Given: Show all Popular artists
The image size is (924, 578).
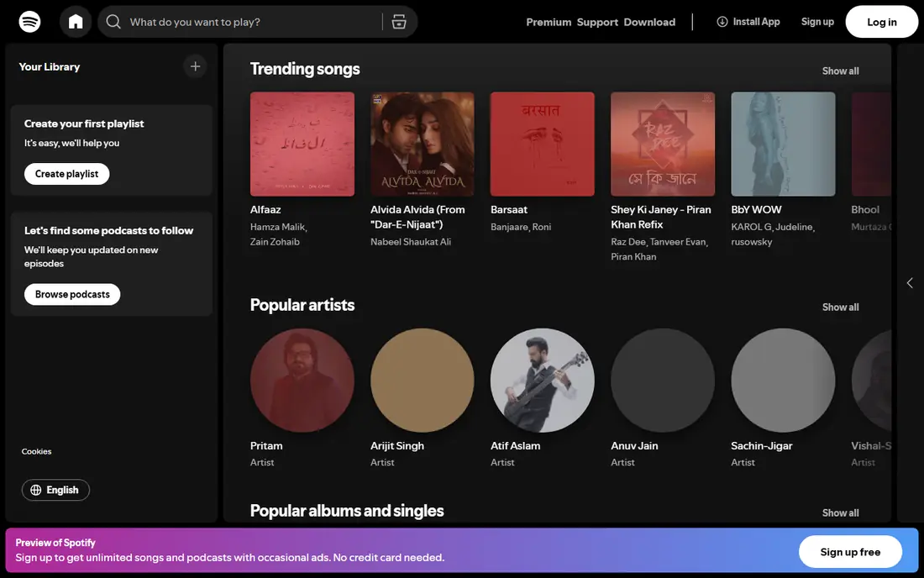Looking at the screenshot, I should point(840,307).
